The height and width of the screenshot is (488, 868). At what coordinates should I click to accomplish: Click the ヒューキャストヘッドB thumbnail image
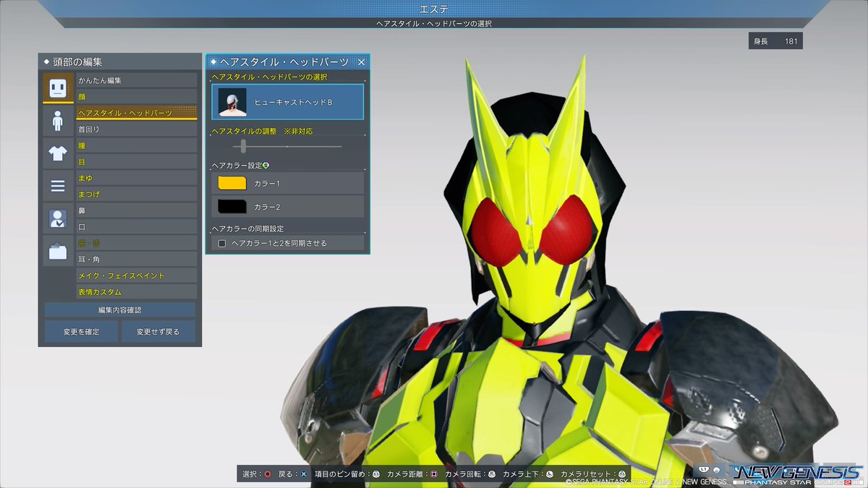pos(232,102)
